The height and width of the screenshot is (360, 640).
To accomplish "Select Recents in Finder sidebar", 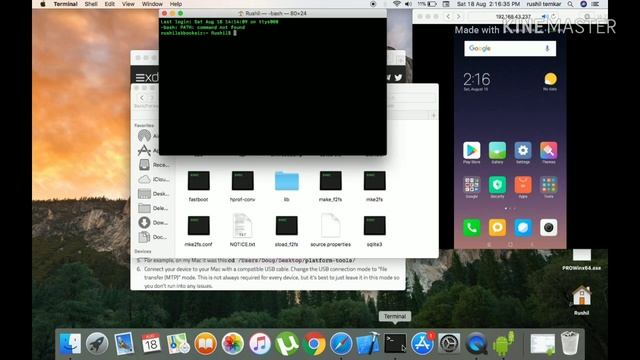I will 153,164.
